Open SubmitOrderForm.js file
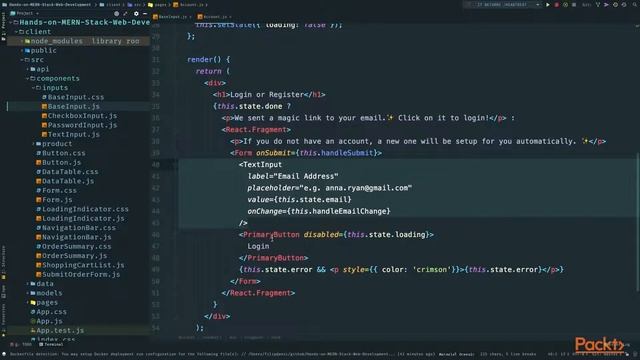 click(x=78, y=275)
